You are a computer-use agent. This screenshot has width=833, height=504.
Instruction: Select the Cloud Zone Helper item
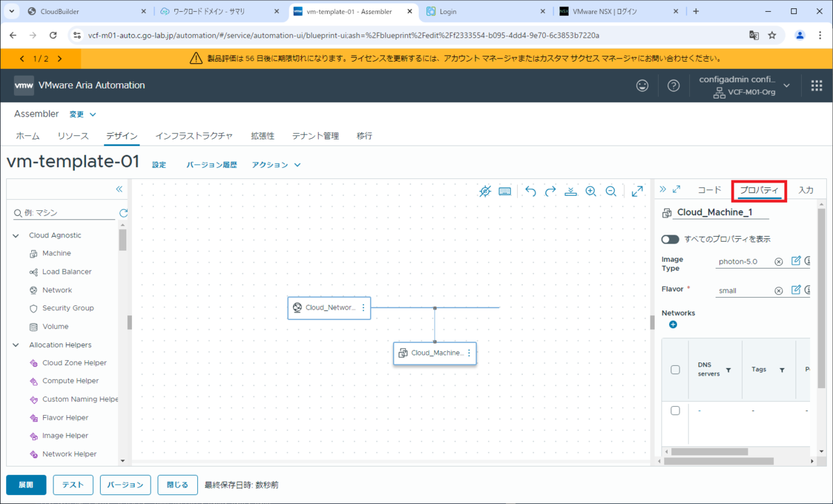pyautogui.click(x=74, y=362)
